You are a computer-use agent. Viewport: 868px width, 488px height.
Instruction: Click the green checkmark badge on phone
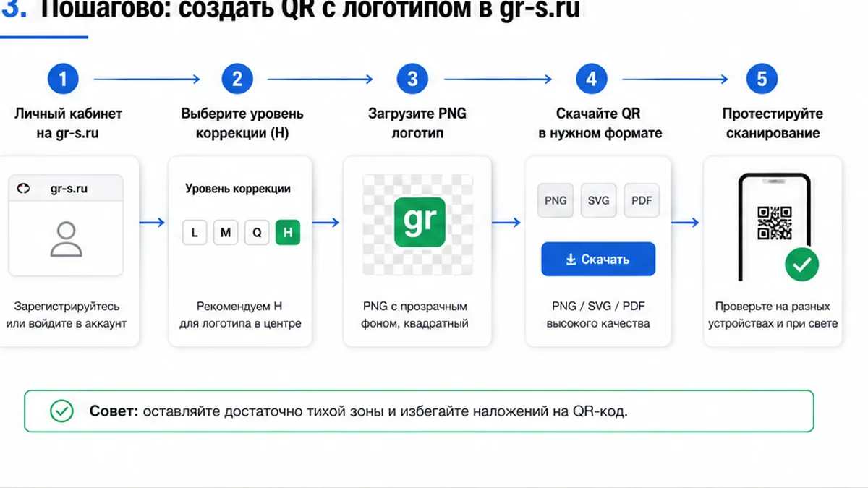[802, 266]
